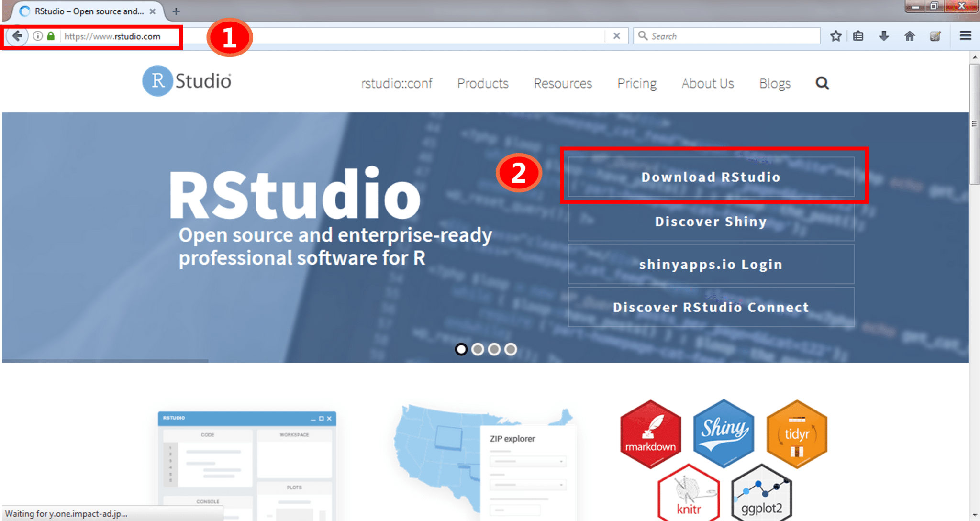Open the site information icon
Viewport: 980px width, 521px height.
(x=38, y=36)
